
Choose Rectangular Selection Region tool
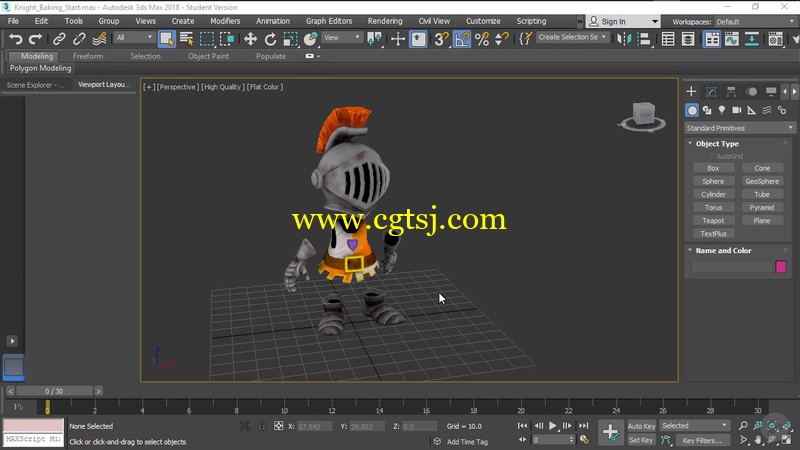coord(207,39)
